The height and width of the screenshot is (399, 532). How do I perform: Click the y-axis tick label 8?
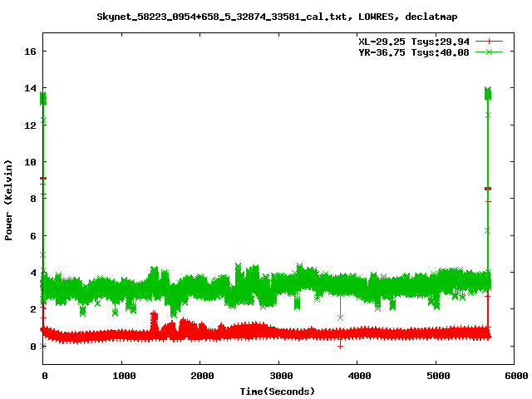pyautogui.click(x=33, y=199)
